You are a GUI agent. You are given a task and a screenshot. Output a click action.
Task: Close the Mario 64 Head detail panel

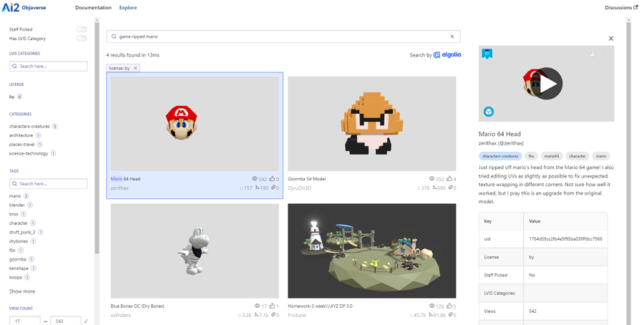tap(611, 39)
